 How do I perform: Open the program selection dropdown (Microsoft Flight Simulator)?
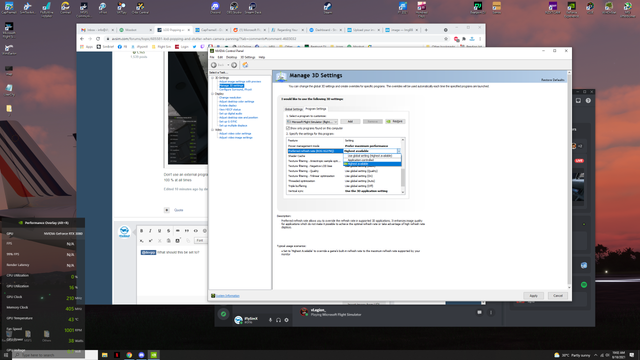(x=312, y=122)
